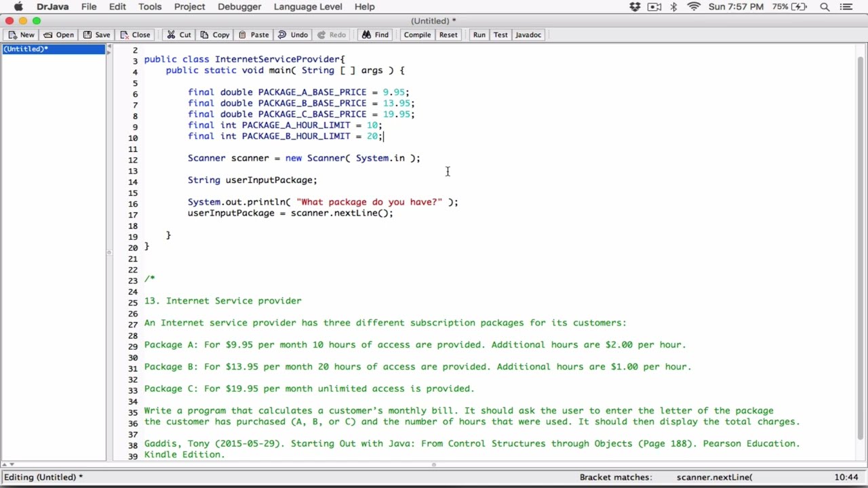Click the Bluetooth menu bar icon

[673, 7]
